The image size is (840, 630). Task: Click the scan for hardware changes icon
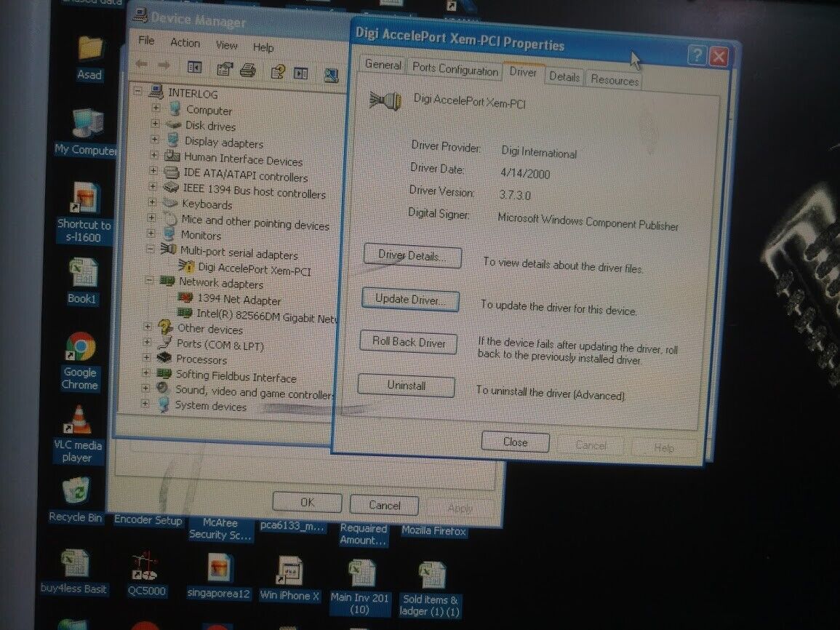(331, 75)
